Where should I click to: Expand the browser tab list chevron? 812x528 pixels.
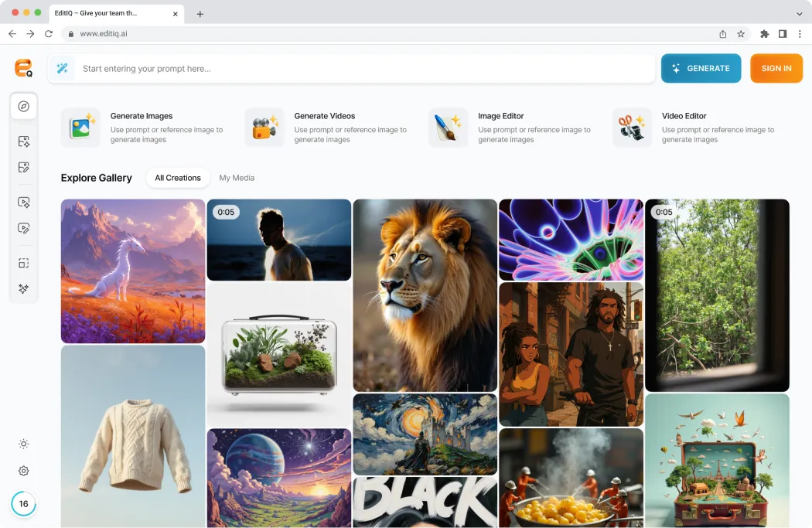799,14
